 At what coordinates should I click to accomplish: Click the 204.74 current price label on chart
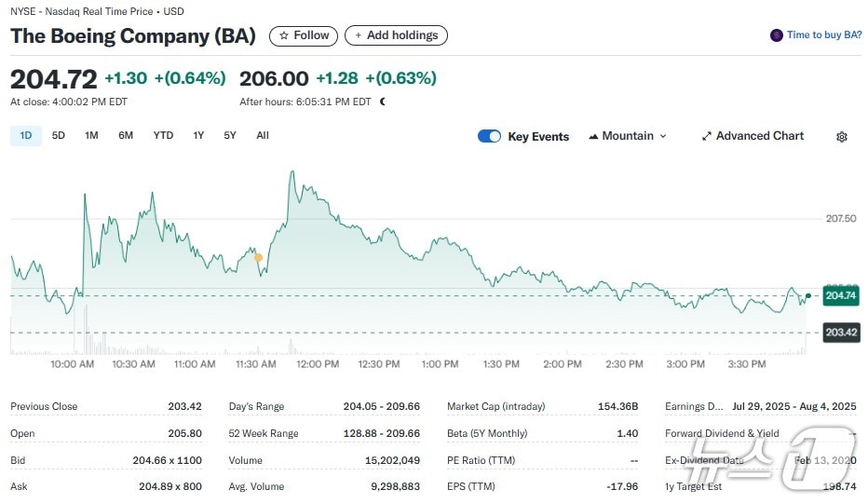[x=840, y=295]
